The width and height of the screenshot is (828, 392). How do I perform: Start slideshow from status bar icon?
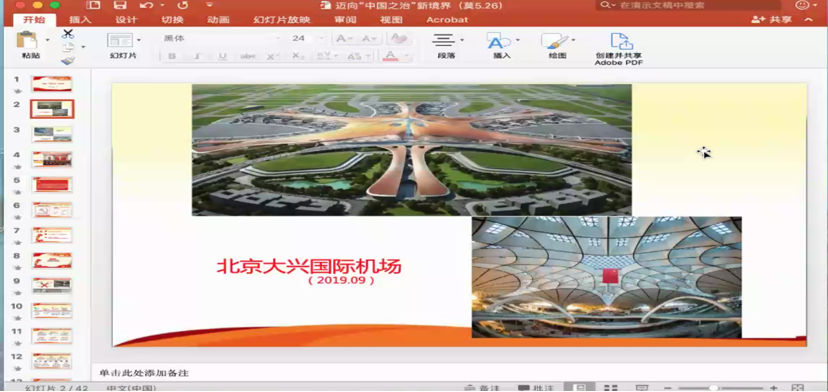(x=642, y=388)
